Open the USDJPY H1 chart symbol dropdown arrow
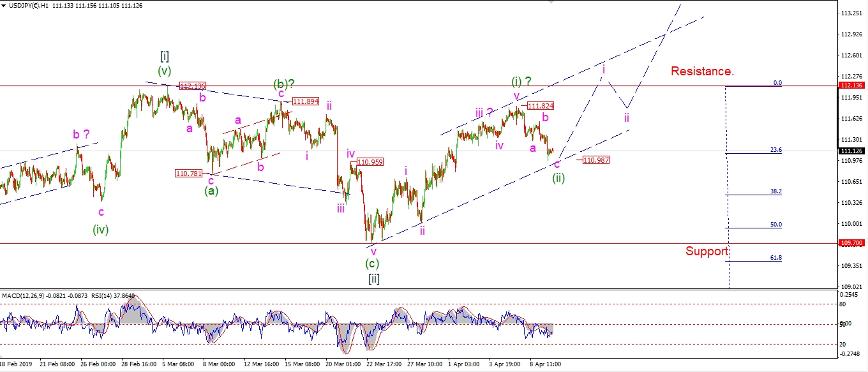The width and height of the screenshot is (868, 372). [x=4, y=6]
